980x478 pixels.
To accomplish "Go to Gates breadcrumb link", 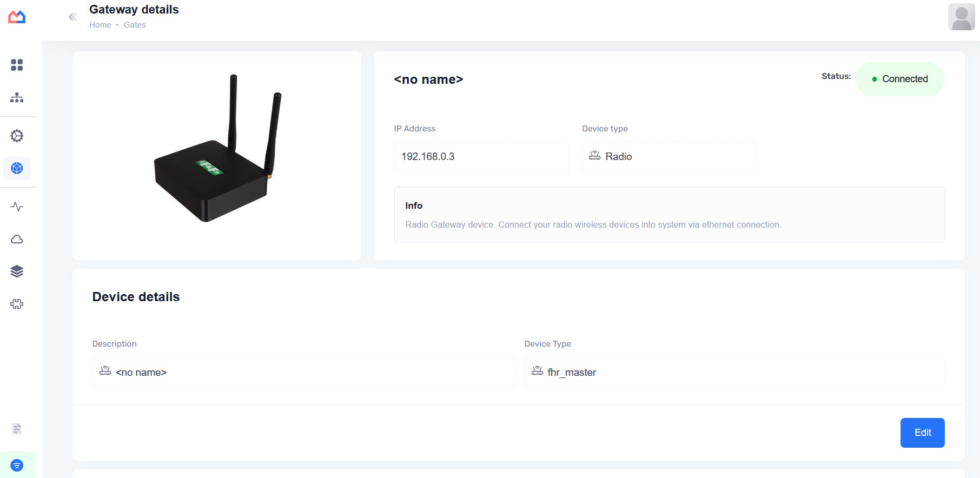I will (x=135, y=25).
